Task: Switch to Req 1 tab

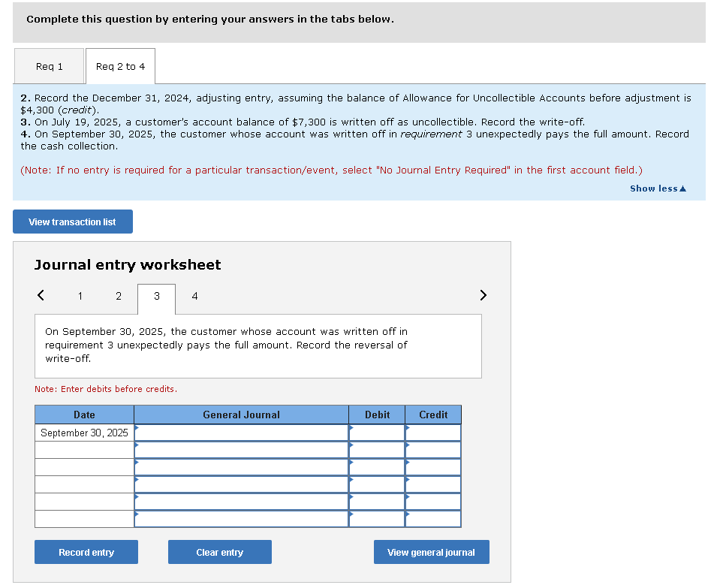Action: click(x=49, y=66)
